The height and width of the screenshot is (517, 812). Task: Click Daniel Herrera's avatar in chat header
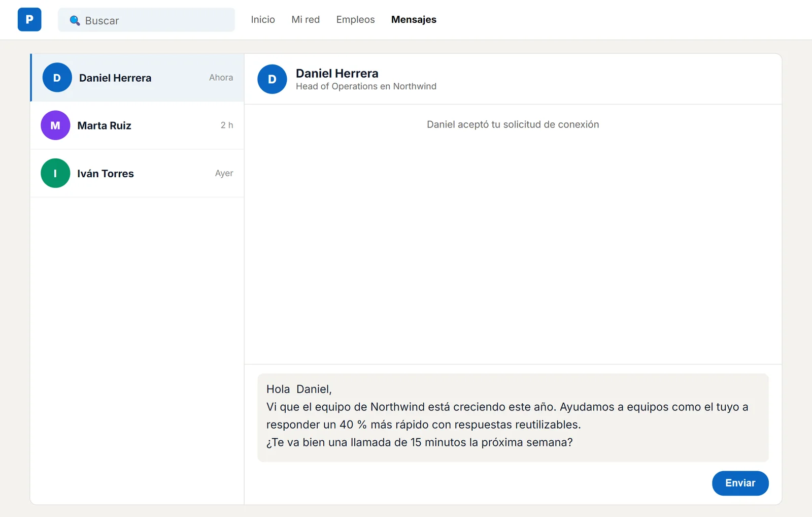click(x=272, y=79)
